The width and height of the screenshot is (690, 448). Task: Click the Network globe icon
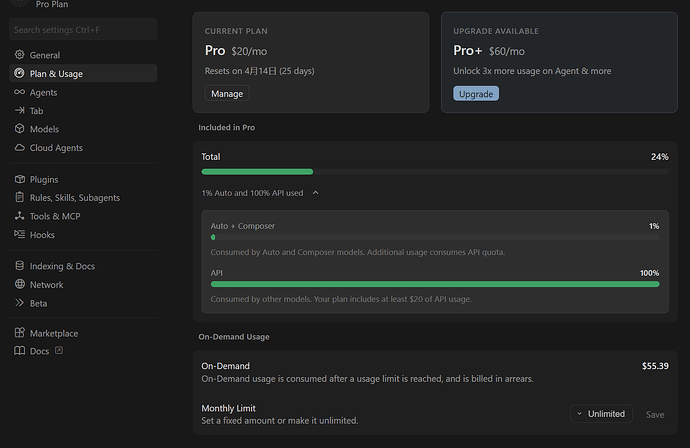[19, 284]
